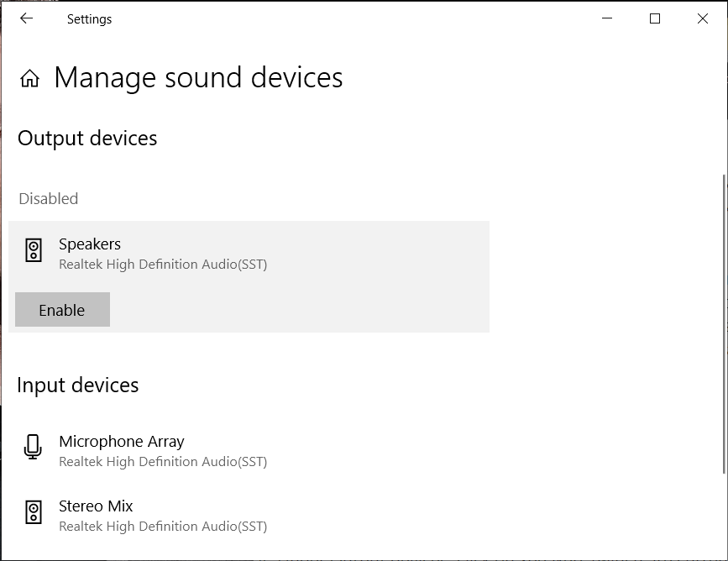Viewport: 728px width, 561px height.
Task: Select the Speakers device icon
Action: 34,250
